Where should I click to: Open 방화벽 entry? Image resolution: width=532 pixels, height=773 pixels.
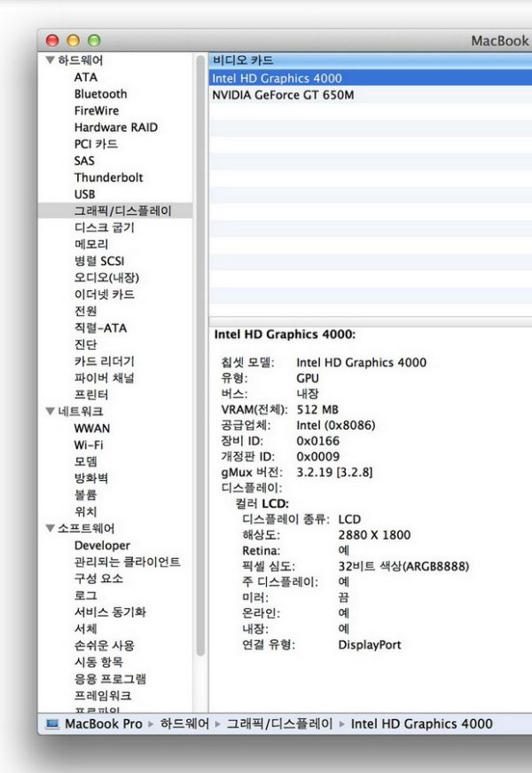click(x=91, y=478)
